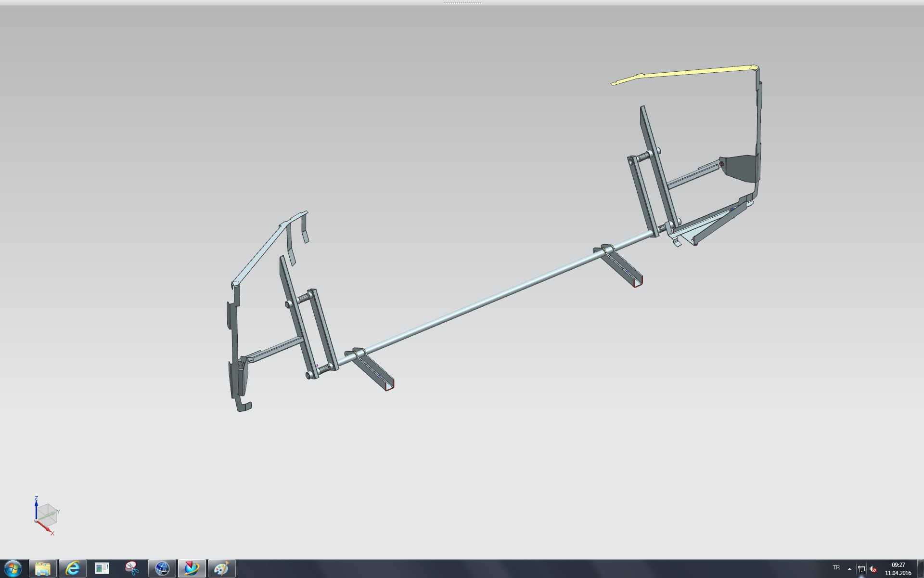Open the clock showing 09:27

tap(898, 569)
